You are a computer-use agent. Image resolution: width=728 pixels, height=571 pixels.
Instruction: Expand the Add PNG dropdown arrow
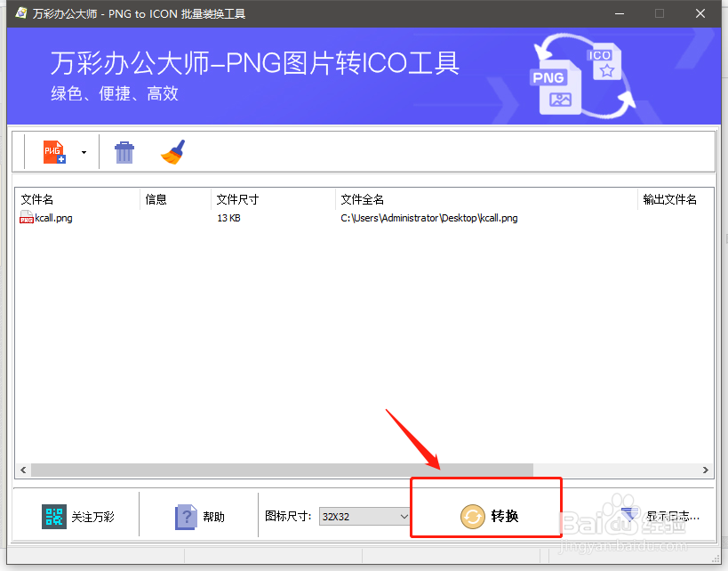coord(84,152)
